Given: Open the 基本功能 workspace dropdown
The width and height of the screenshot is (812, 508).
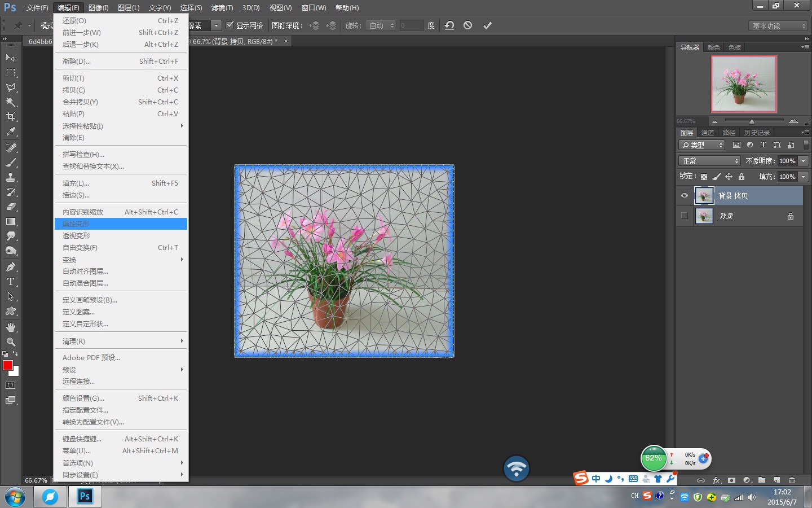Looking at the screenshot, I should tap(779, 26).
